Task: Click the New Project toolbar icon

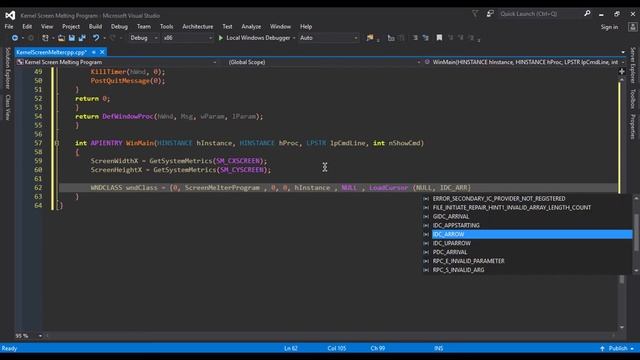Action: [x=45, y=38]
